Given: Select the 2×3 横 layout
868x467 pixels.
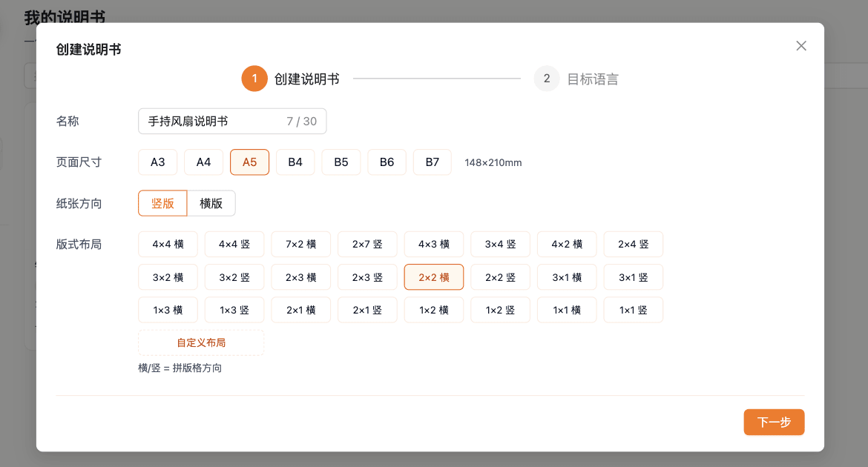Looking at the screenshot, I should [300, 277].
